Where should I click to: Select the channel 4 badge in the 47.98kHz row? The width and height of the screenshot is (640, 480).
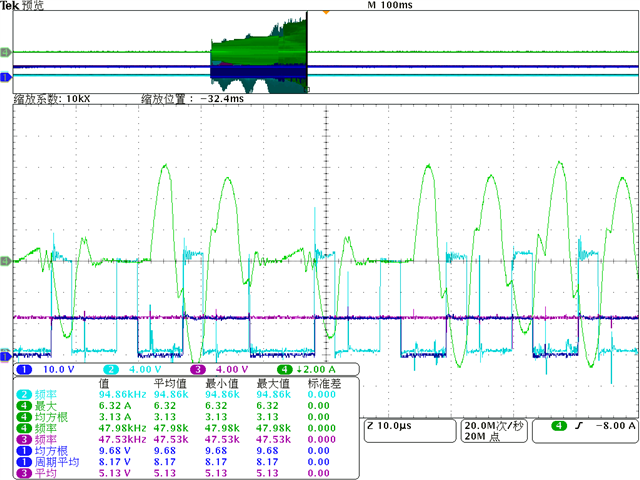point(24,429)
